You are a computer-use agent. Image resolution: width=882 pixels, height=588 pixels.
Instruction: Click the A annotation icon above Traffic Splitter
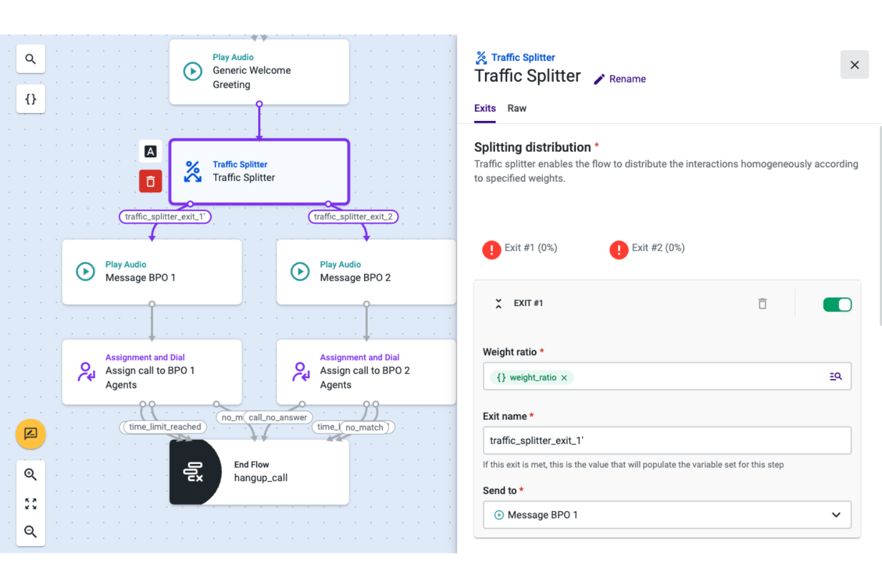click(x=150, y=151)
